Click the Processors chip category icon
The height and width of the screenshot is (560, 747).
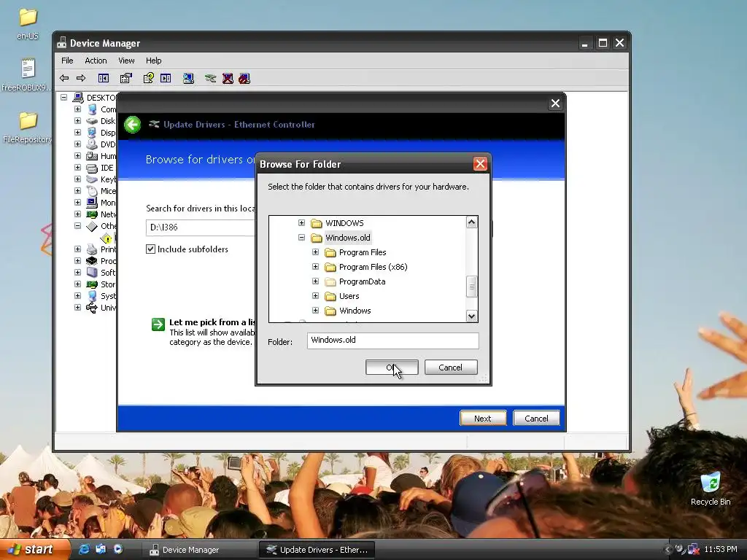tap(92, 261)
